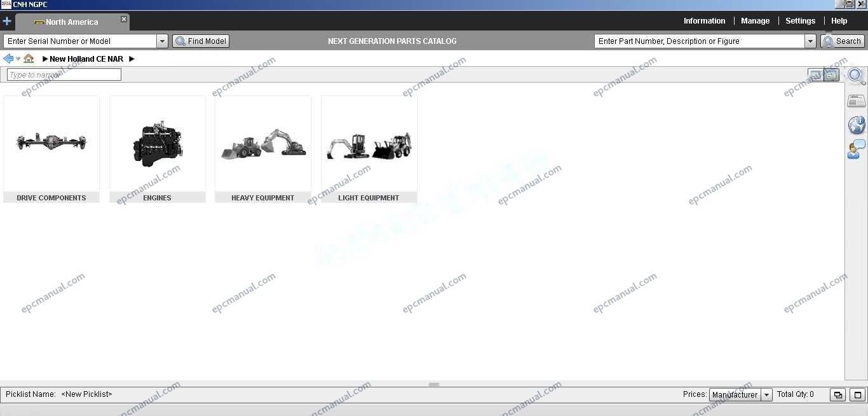The image size is (868, 416).
Task: Go back with the blue arrow icon
Action: pos(8,59)
